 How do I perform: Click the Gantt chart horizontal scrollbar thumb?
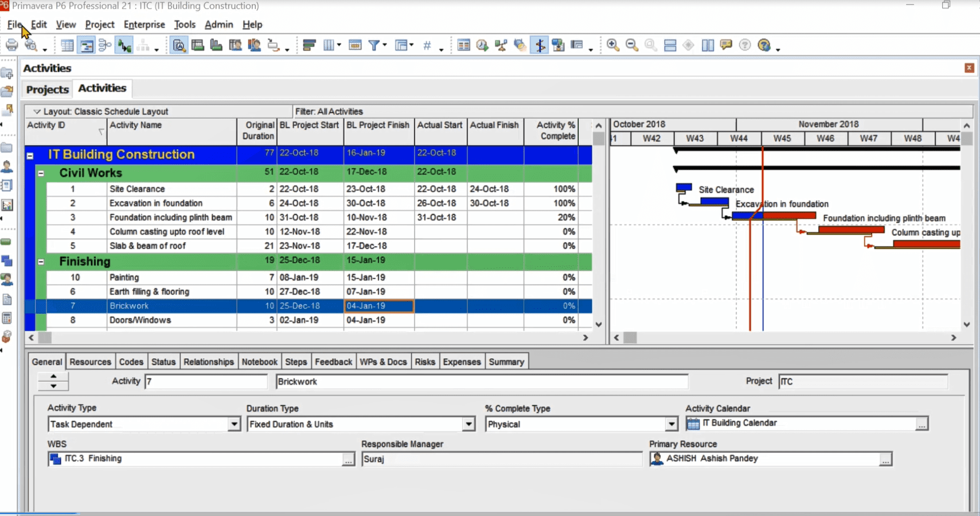(x=630, y=338)
